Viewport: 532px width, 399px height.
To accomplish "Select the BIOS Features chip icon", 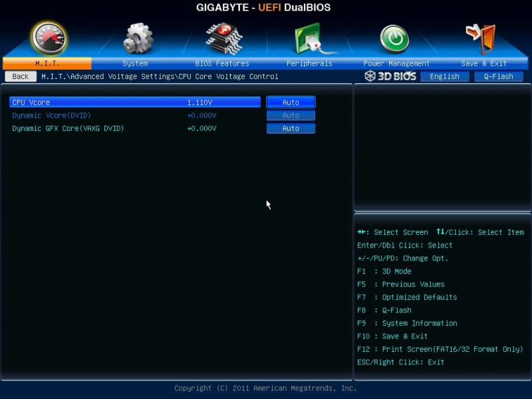I will (224, 39).
